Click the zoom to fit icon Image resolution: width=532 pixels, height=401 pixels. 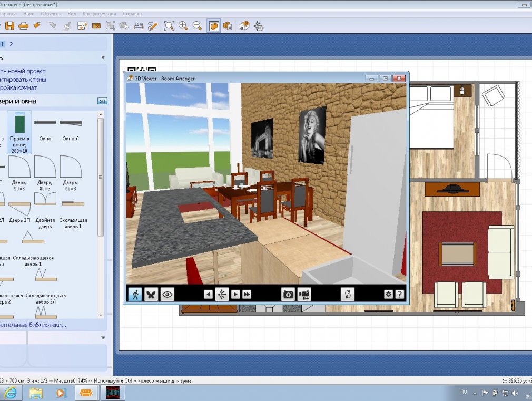point(169,26)
